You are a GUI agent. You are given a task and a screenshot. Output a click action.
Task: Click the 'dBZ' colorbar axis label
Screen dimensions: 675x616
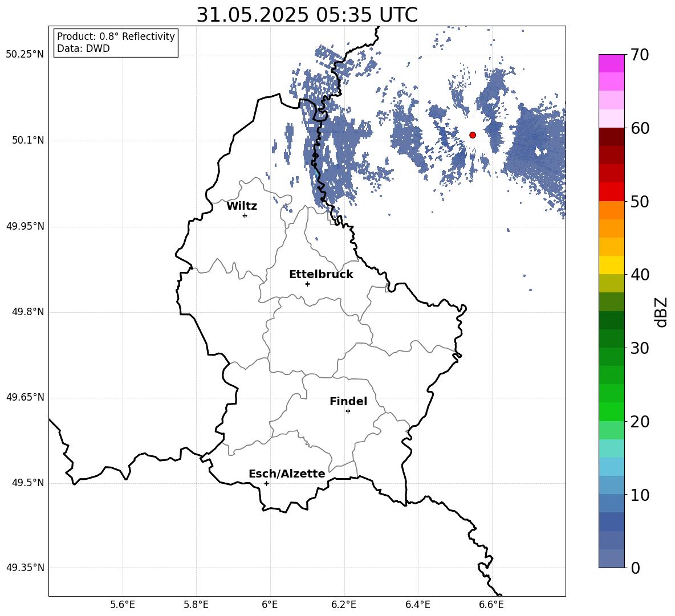(x=661, y=312)
